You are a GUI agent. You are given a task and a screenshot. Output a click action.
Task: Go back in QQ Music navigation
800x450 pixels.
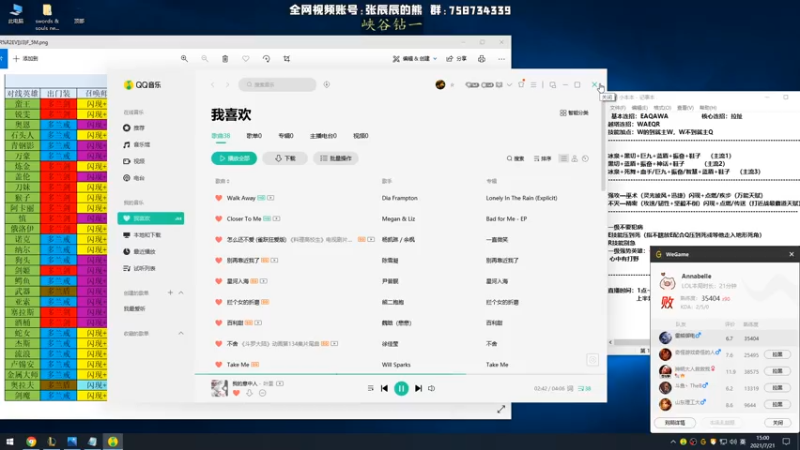213,85
